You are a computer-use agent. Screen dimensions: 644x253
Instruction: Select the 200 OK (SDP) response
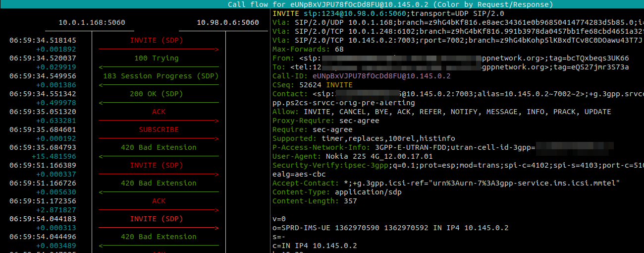[x=159, y=94]
